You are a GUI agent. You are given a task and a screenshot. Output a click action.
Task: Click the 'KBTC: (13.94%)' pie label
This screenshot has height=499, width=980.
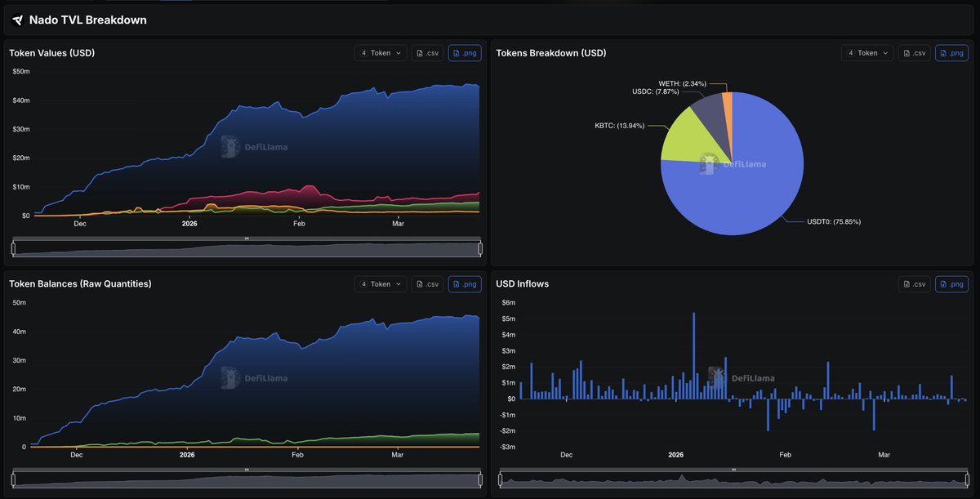coord(619,127)
